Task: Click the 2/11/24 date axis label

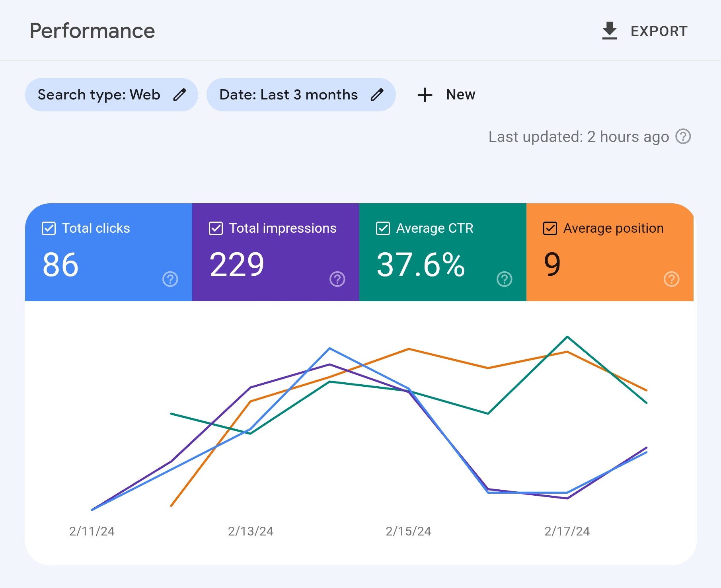Action: [x=92, y=531]
